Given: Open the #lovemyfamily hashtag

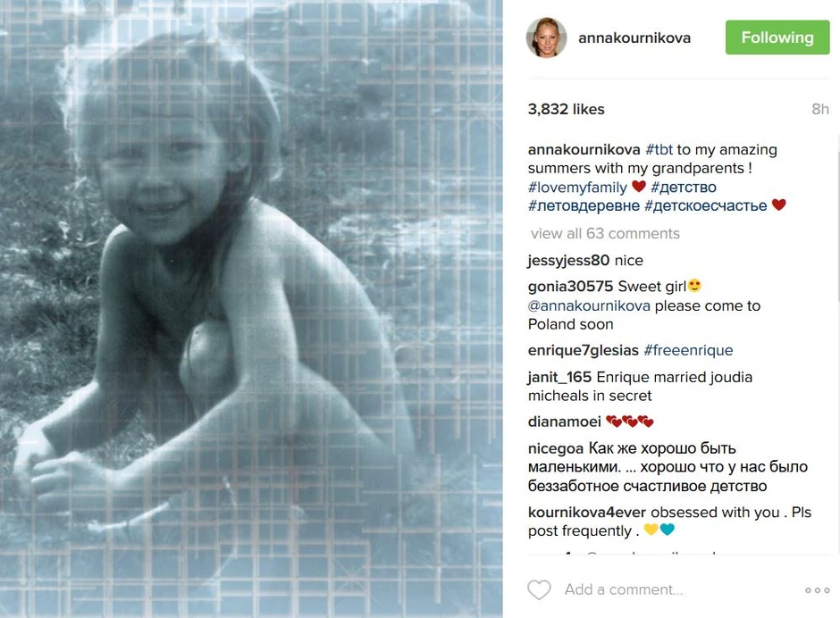Looking at the screenshot, I should pyautogui.click(x=577, y=187).
